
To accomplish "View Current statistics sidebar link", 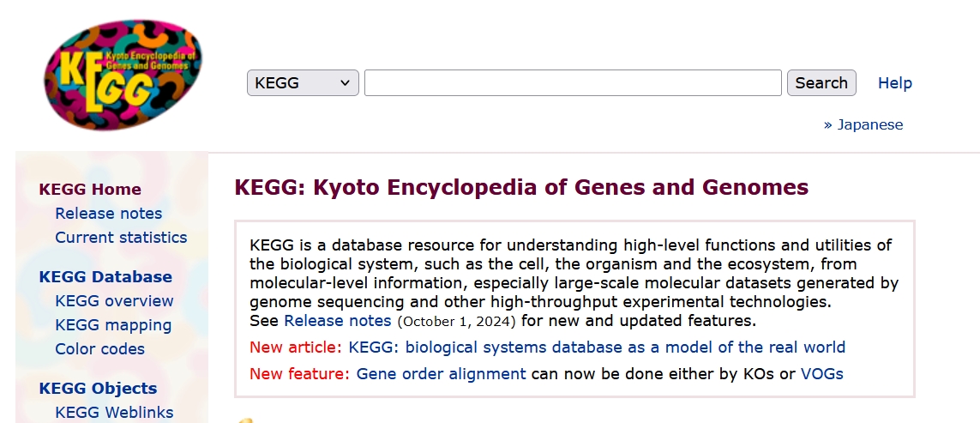I will pos(121,238).
